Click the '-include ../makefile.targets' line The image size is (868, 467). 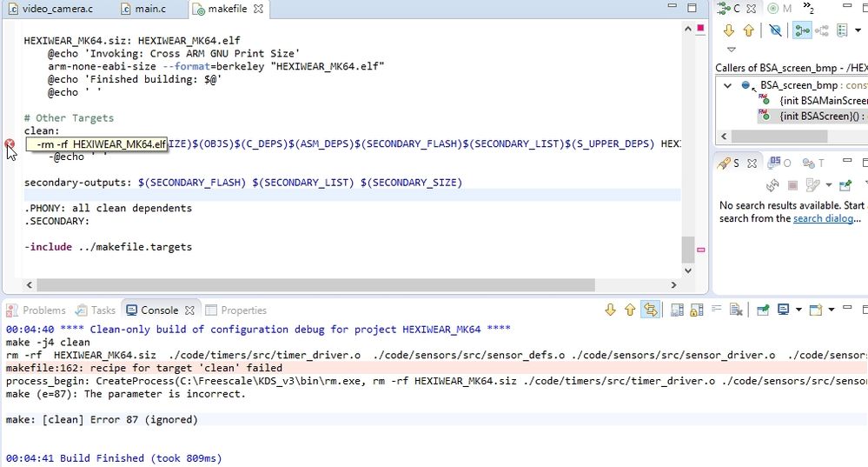[x=108, y=247]
